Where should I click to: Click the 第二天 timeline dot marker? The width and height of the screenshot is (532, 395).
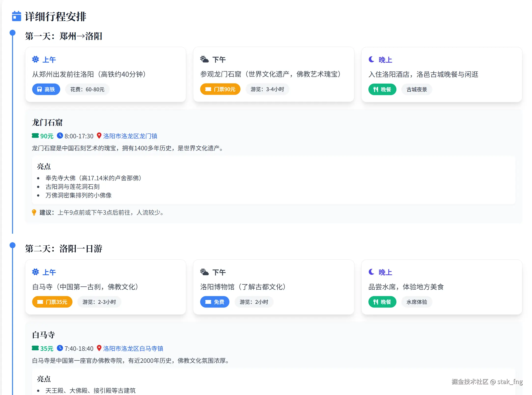pyautogui.click(x=13, y=245)
